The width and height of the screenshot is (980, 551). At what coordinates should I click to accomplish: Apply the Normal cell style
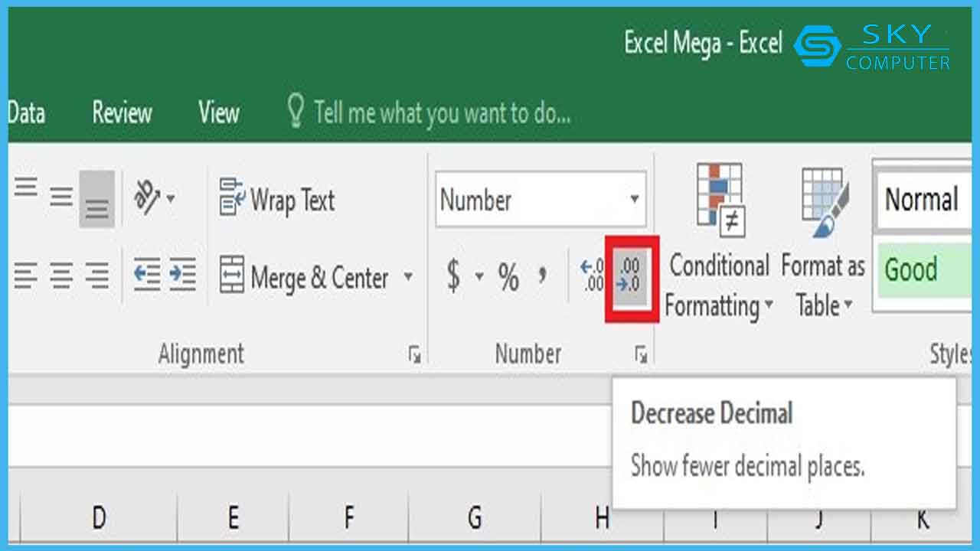click(x=923, y=200)
